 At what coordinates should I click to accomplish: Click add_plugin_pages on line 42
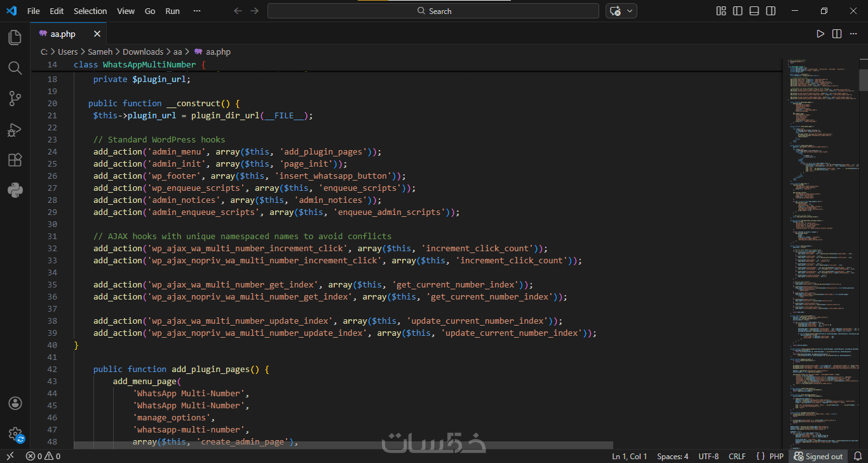211,369
